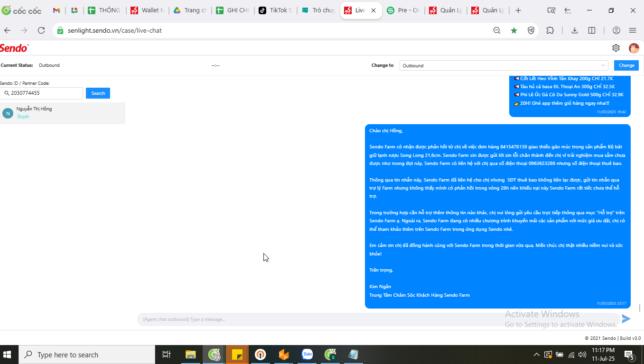Open Windows notification center
Screen dimensions: 644x364
[x=630, y=355]
